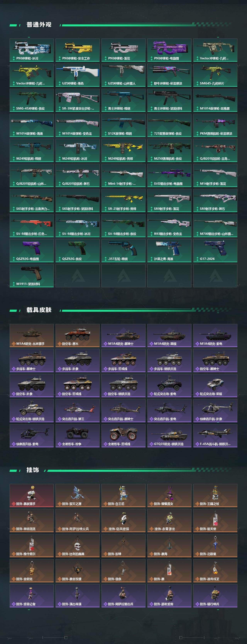Screen dimensions: 247x644
Task: Open the 挂饰-金坦克 charm tile
Action: point(31,571)
